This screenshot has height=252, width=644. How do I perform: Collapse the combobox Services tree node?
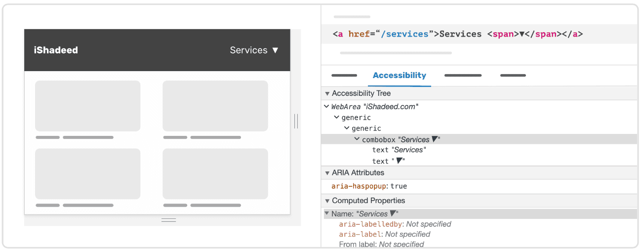point(357,140)
